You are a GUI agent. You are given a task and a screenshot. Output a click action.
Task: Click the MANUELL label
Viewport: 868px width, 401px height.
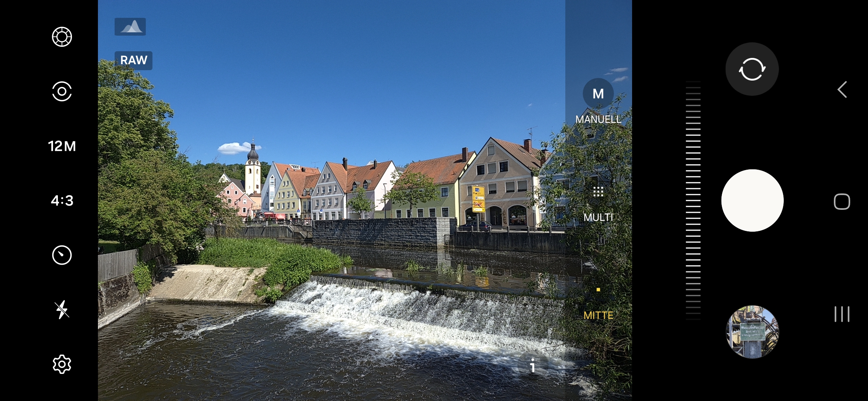[598, 119]
